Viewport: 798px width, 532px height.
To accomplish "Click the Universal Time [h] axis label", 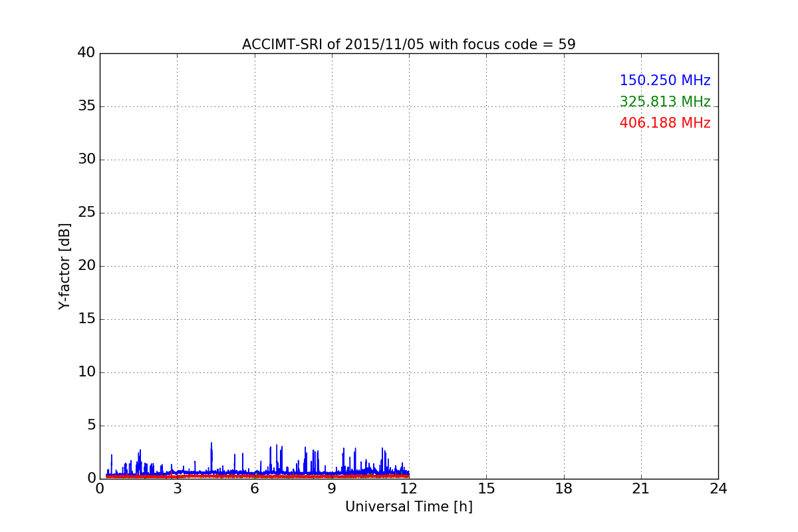I will [x=408, y=507].
